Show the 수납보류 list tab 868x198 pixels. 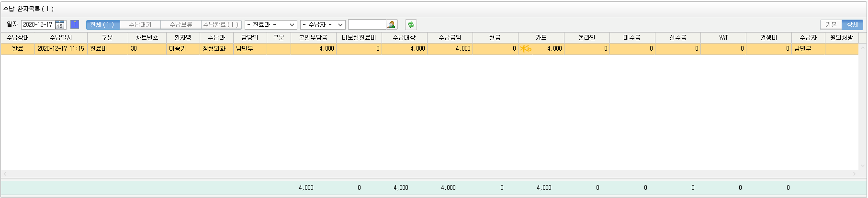[x=180, y=25]
